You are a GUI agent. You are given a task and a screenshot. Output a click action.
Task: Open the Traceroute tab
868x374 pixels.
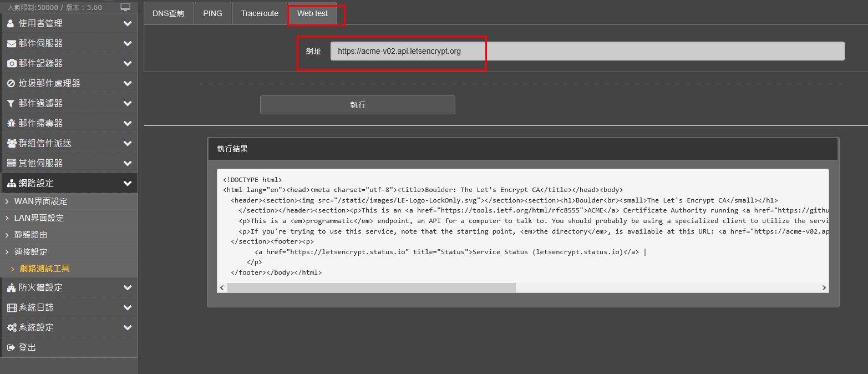tap(260, 13)
